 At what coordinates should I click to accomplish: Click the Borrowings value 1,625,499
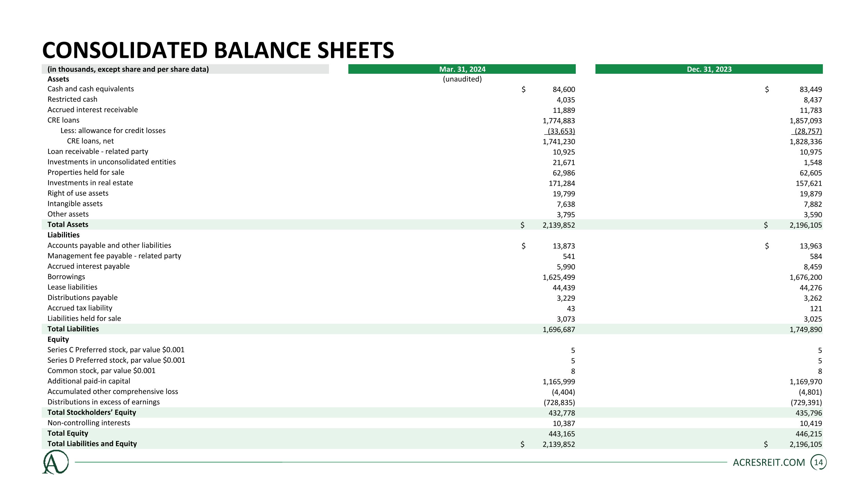(x=558, y=277)
